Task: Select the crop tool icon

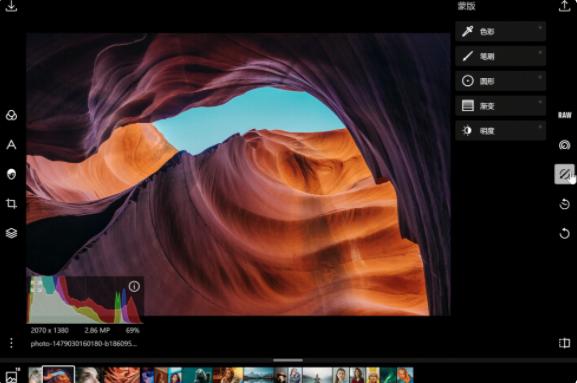Action: click(x=11, y=203)
